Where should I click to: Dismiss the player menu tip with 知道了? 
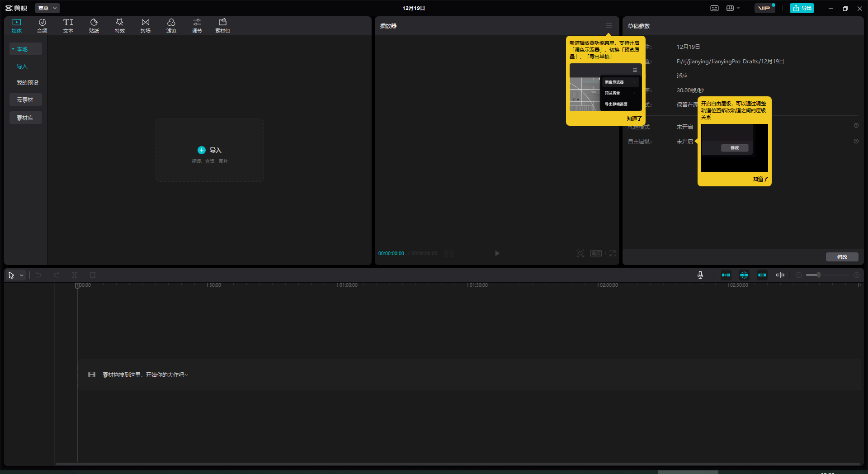(x=634, y=118)
